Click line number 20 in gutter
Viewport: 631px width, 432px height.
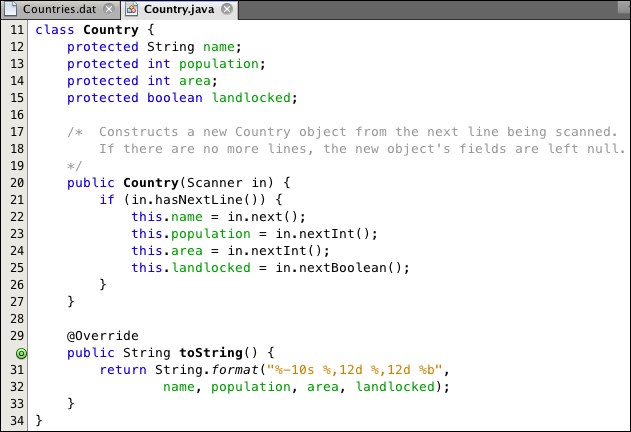tap(17, 183)
